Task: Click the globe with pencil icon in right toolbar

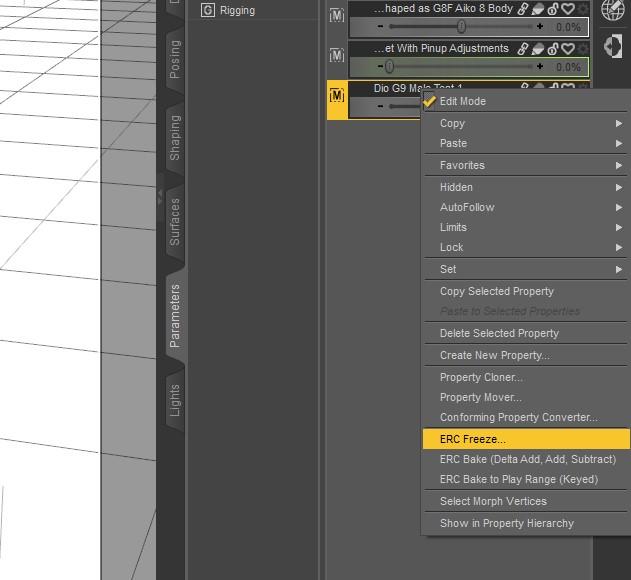Action: [612, 9]
